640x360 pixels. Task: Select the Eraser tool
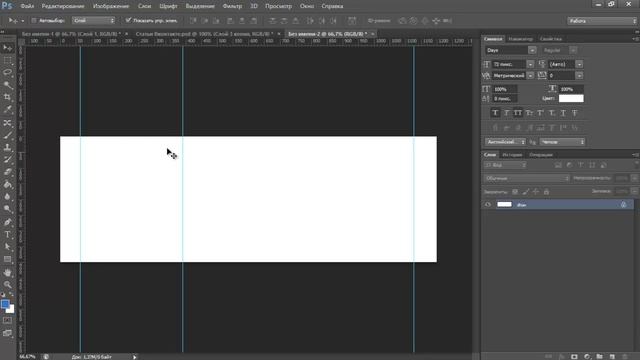pos(7,172)
